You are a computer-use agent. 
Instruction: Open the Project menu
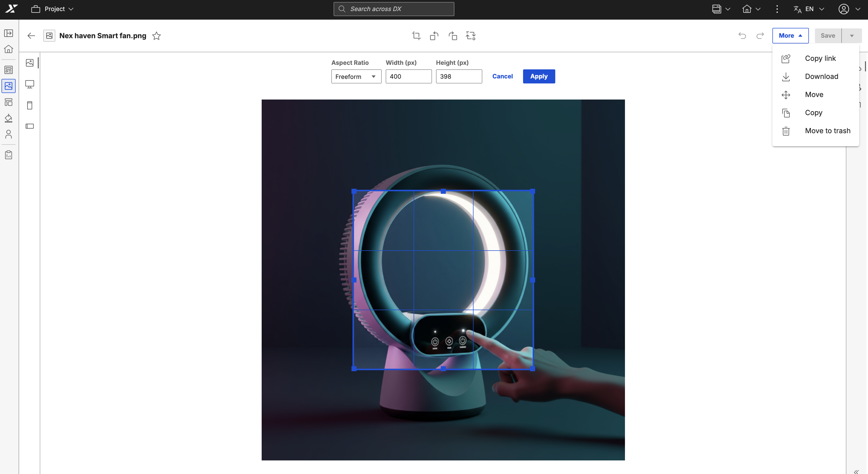point(52,9)
